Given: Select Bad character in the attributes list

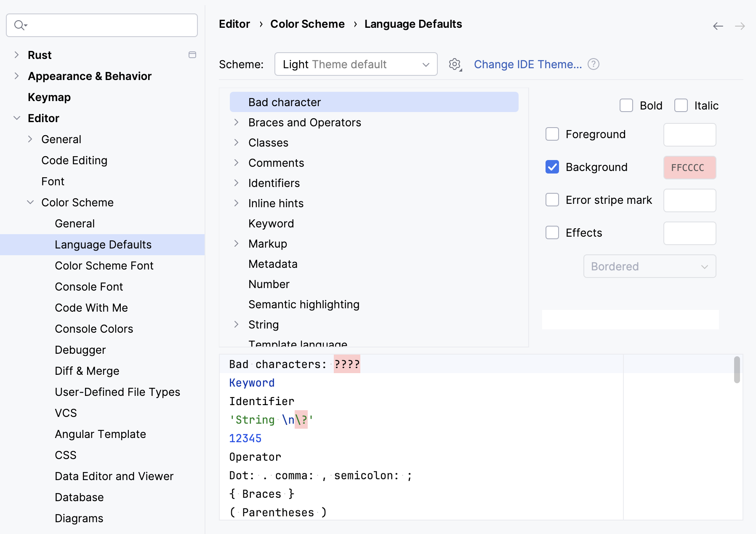Looking at the screenshot, I should (x=284, y=102).
